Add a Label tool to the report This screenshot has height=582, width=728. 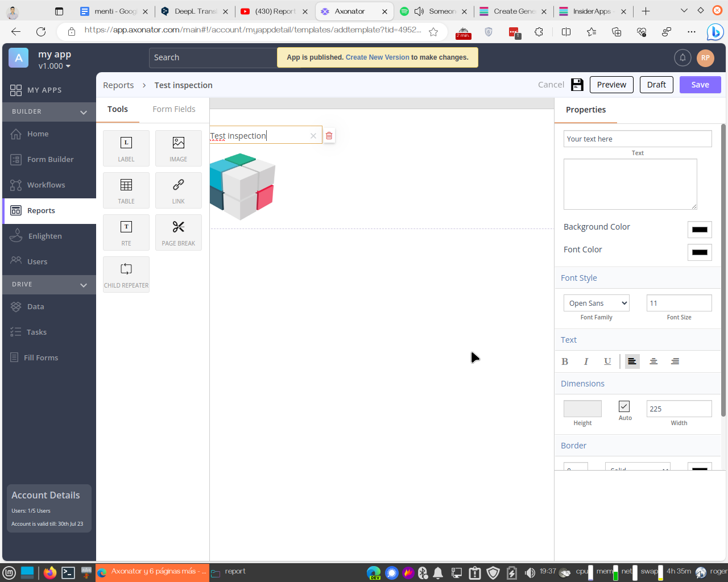point(126,148)
